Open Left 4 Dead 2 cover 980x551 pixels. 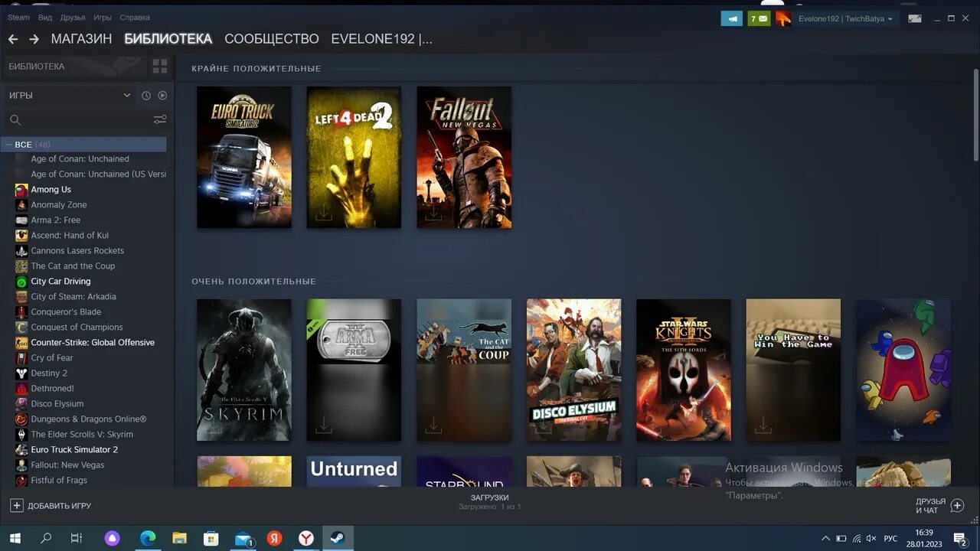[x=354, y=157]
